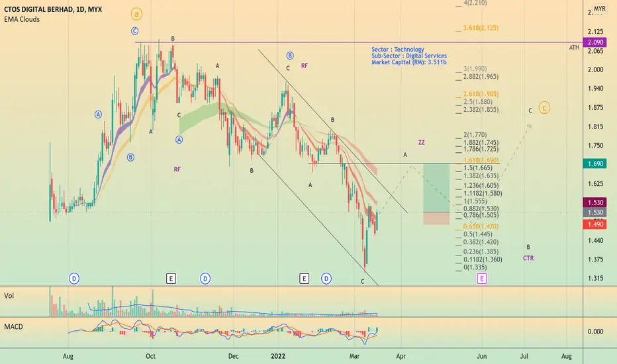Click 2022 on the time axis
The height and width of the screenshot is (364, 617).
click(x=278, y=356)
